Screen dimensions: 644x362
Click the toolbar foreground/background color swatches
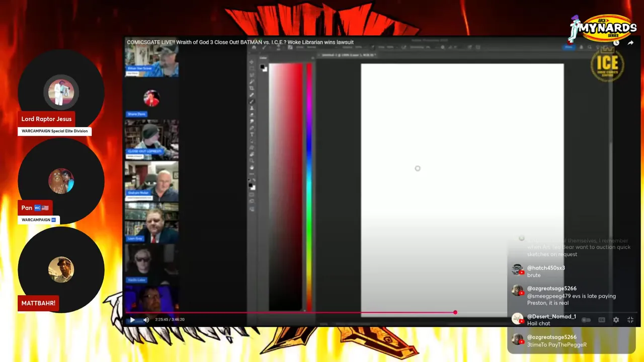coord(252,187)
